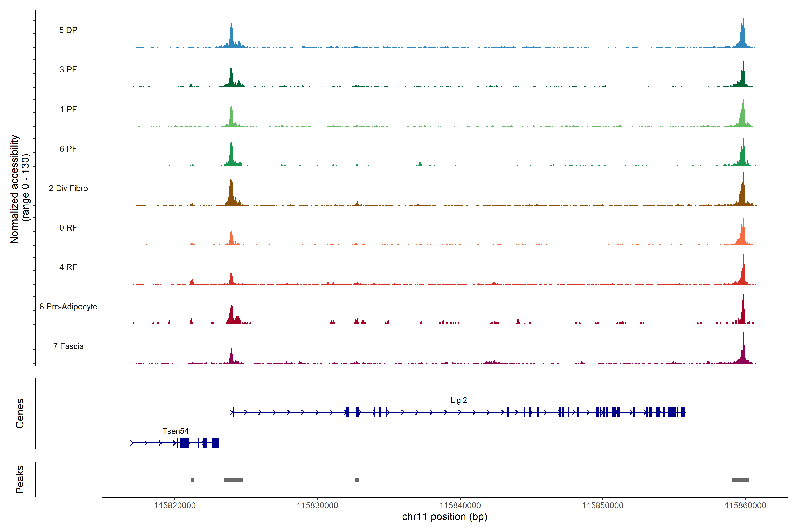Click the Llgl2 gene name
This screenshot has width=798, height=532.
point(458,400)
